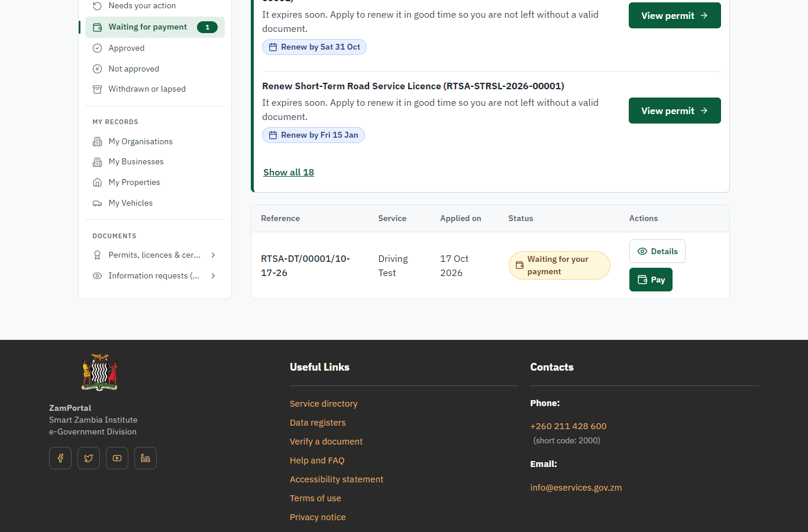Click the My Businesses building icon

pos(98,162)
